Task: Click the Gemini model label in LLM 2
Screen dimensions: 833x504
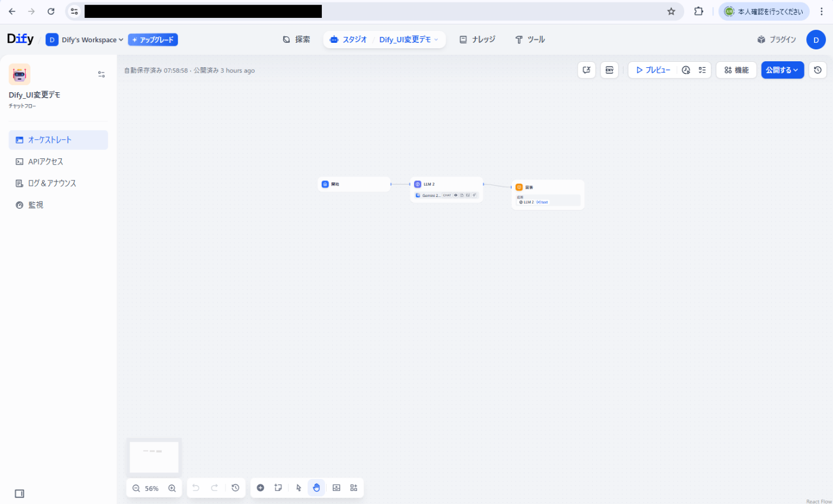Action: (431, 195)
